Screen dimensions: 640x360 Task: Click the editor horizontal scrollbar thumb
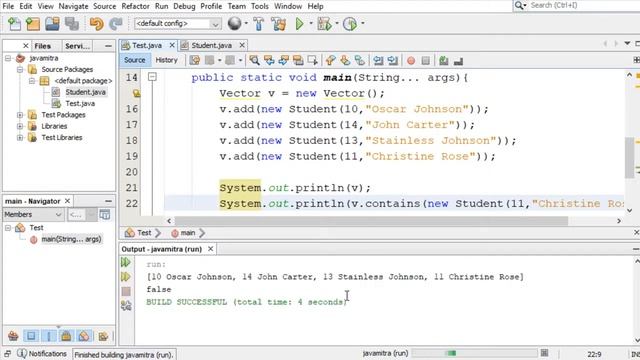pos(371,221)
